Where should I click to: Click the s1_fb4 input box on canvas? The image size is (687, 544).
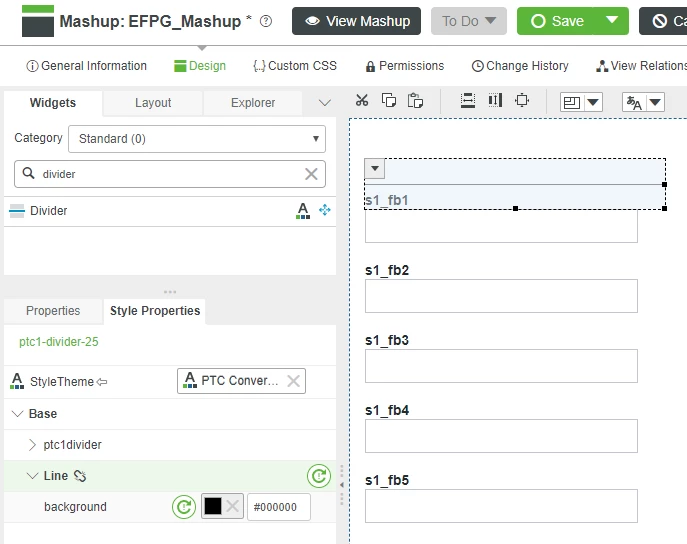tap(501, 436)
